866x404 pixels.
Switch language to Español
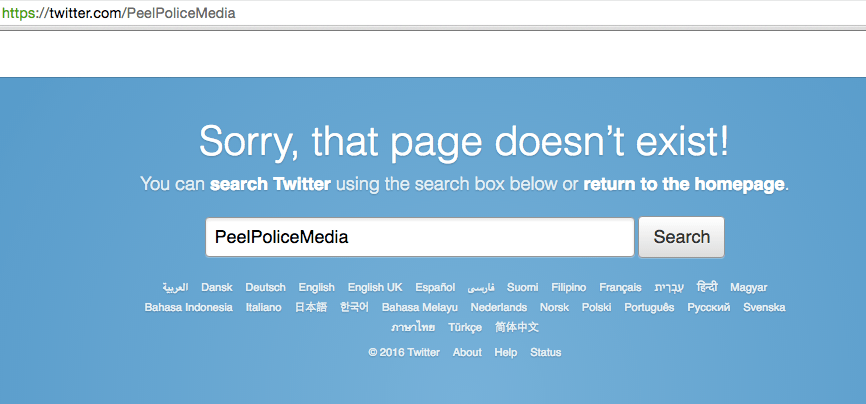[435, 287]
